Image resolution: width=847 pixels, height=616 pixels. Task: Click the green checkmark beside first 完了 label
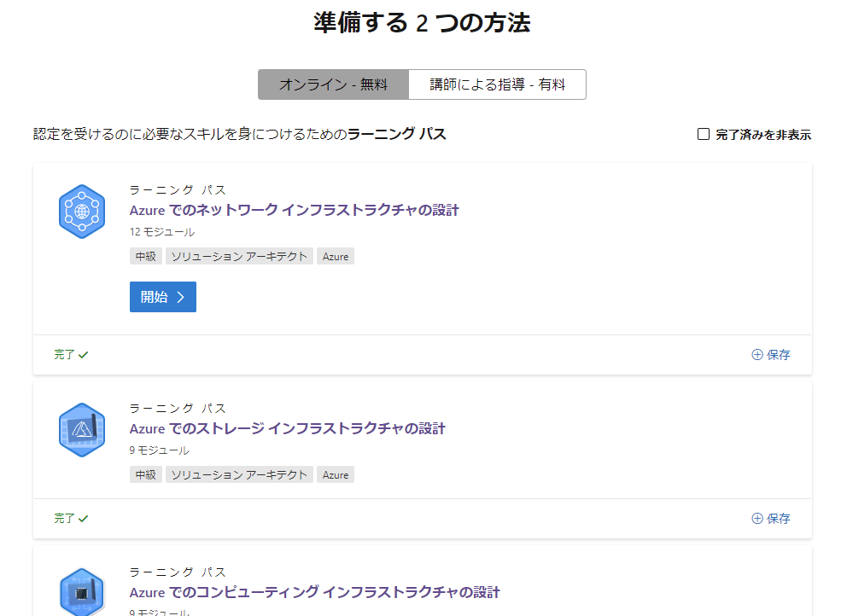click(x=82, y=353)
